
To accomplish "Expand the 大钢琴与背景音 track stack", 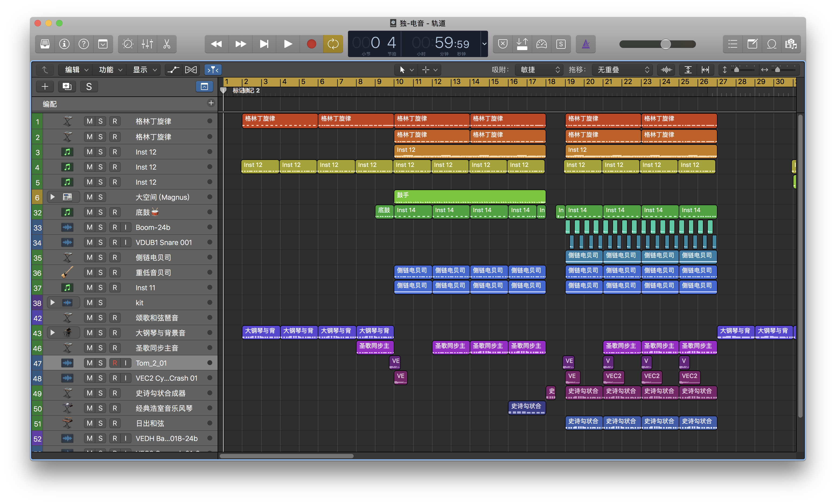I will click(x=53, y=333).
